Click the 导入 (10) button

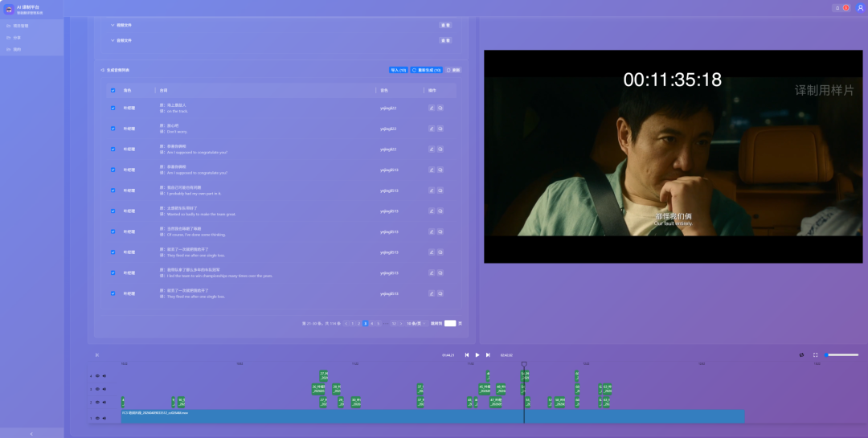(399, 71)
